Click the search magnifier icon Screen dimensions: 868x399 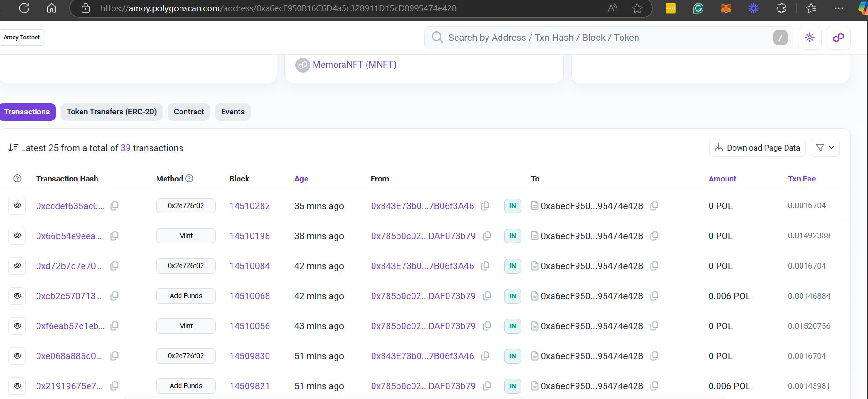click(437, 38)
